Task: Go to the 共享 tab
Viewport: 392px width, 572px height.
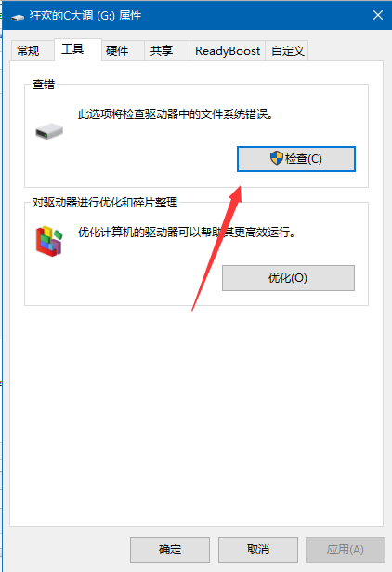Action: coord(162,51)
